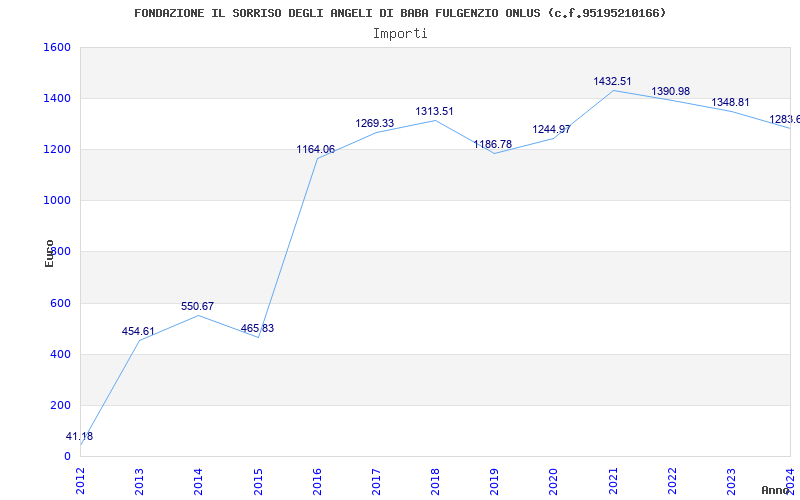Click the 2018 x-axis year label
This screenshot has height=500, width=800.
coord(435,482)
